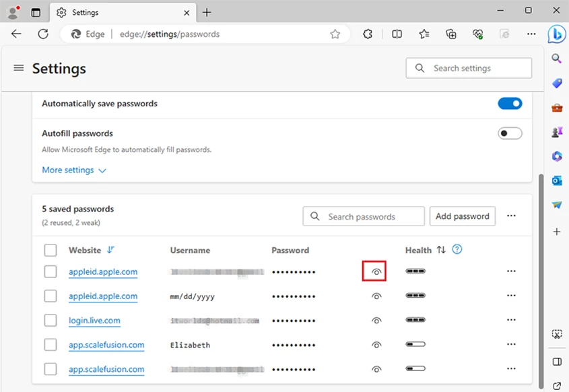Sort by Website column arrow
Image resolution: width=569 pixels, height=392 pixels.
[x=110, y=250]
